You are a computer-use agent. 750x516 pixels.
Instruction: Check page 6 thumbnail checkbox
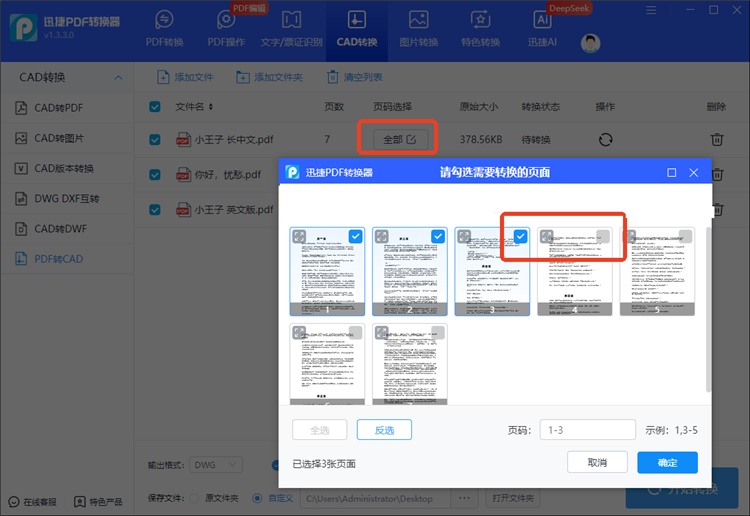coord(355,332)
